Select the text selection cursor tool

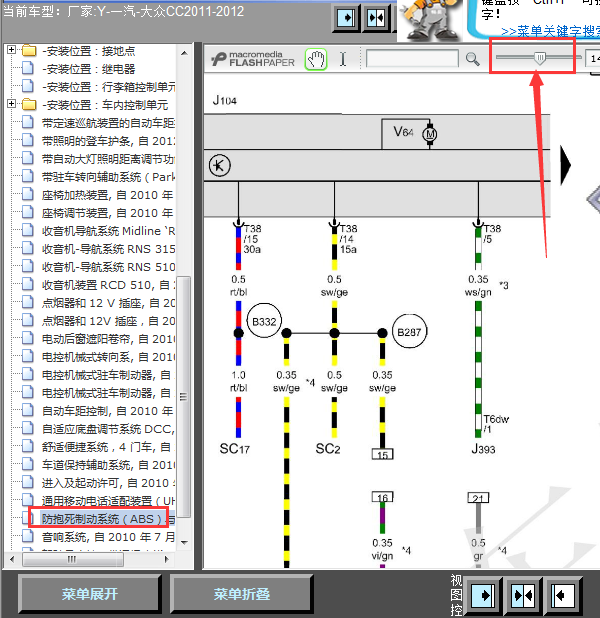click(x=343, y=60)
